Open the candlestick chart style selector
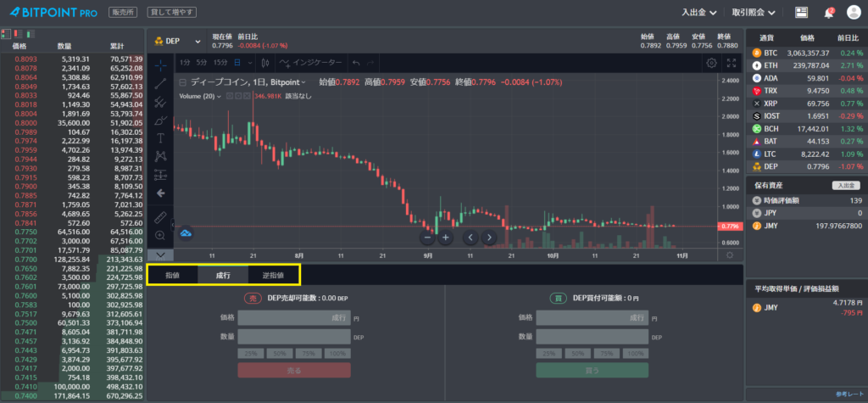 264,63
